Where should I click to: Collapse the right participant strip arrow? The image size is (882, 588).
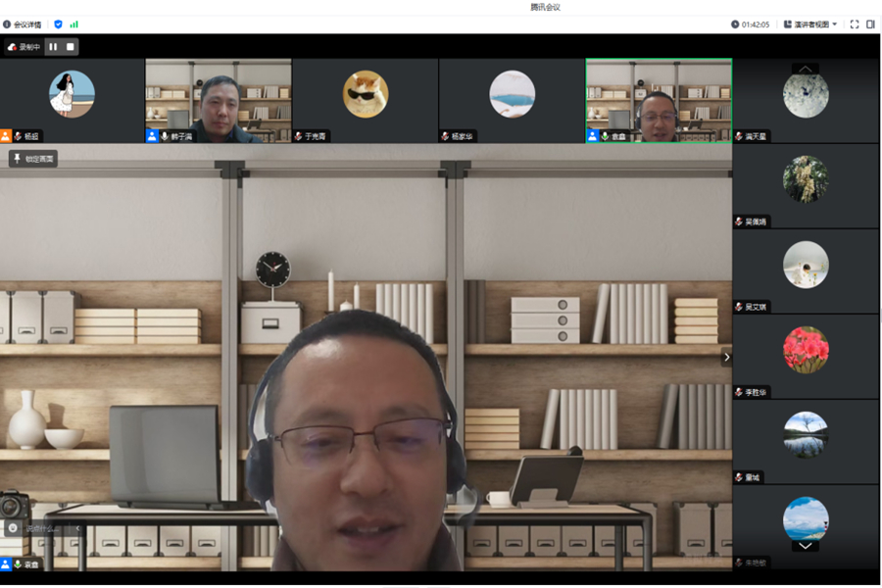pyautogui.click(x=726, y=357)
